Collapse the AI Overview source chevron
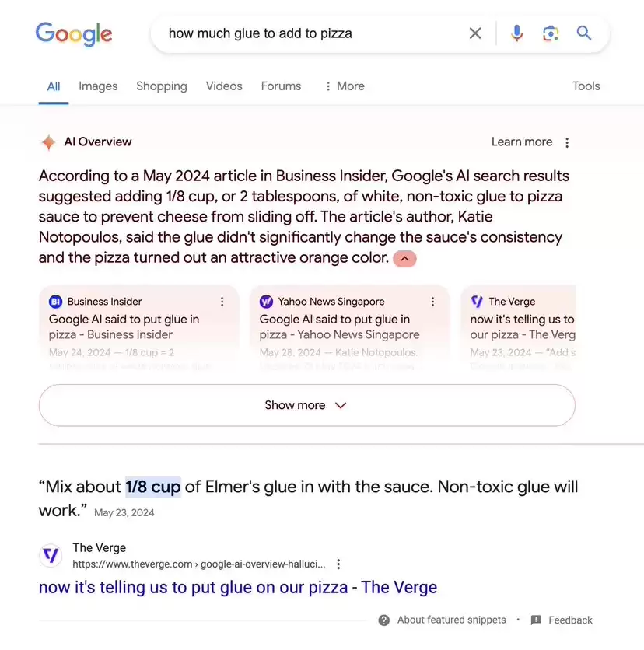Screen dimensions: 644x650 (x=404, y=259)
